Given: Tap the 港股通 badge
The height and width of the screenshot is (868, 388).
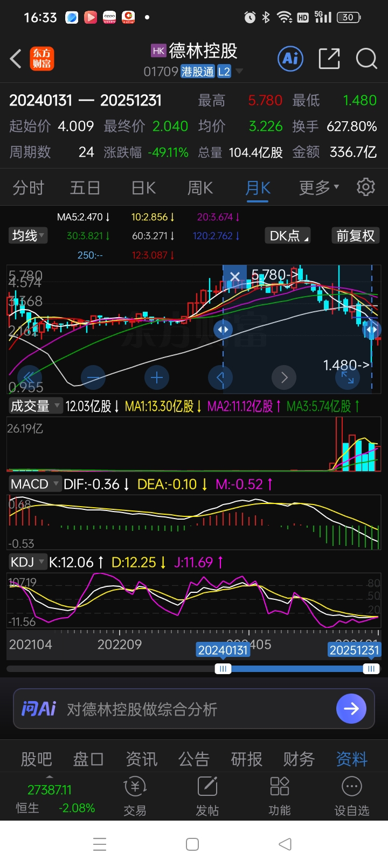Looking at the screenshot, I should [198, 72].
